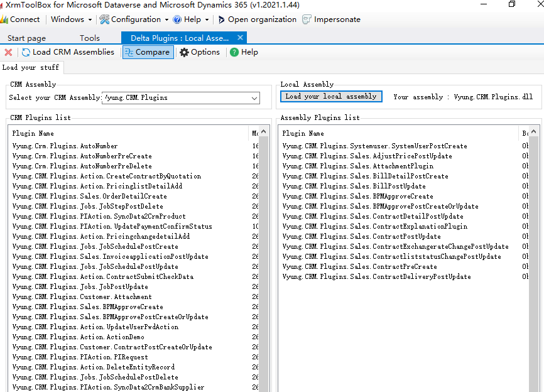Screen dimensions: 544x392
Task: Select Action.UpdateUserPwdAction row
Action: [x=133, y=327]
